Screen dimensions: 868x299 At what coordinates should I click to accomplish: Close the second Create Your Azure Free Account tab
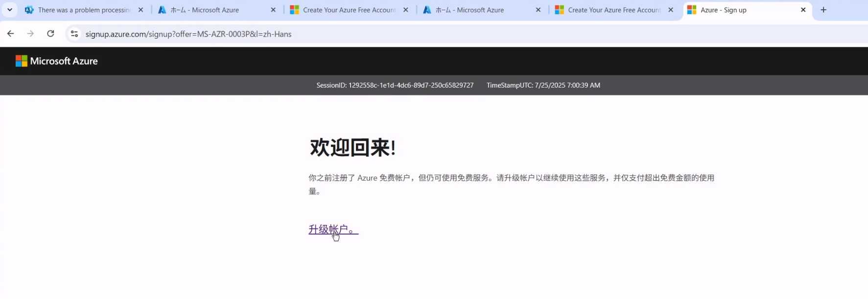point(671,10)
